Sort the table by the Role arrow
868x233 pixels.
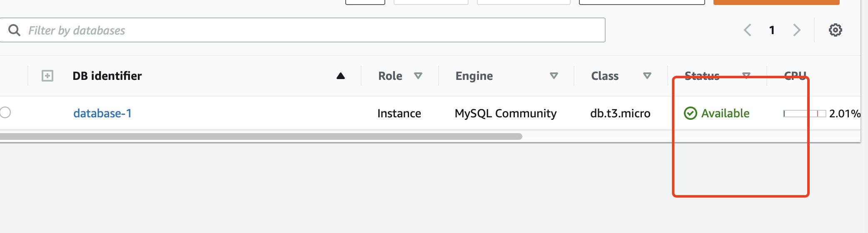pyautogui.click(x=418, y=76)
